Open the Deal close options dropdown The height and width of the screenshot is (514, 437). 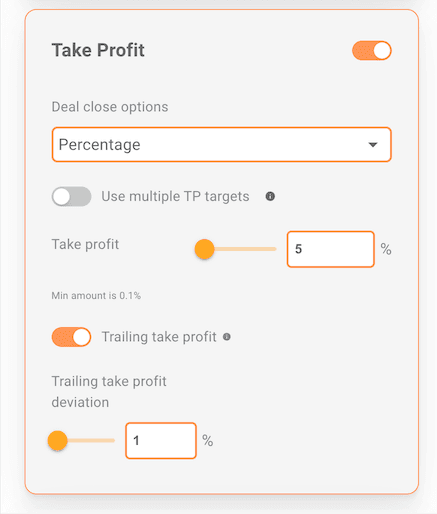pyautogui.click(x=222, y=144)
